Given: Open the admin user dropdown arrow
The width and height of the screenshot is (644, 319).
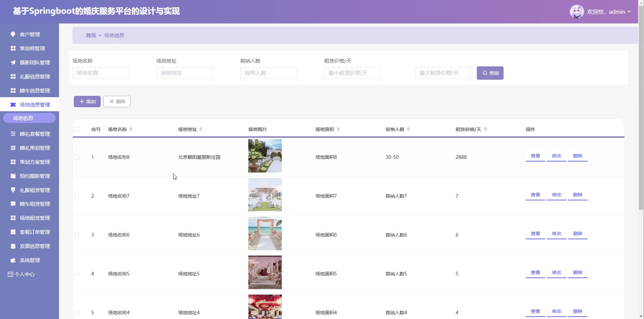Looking at the screenshot, I should (x=629, y=12).
